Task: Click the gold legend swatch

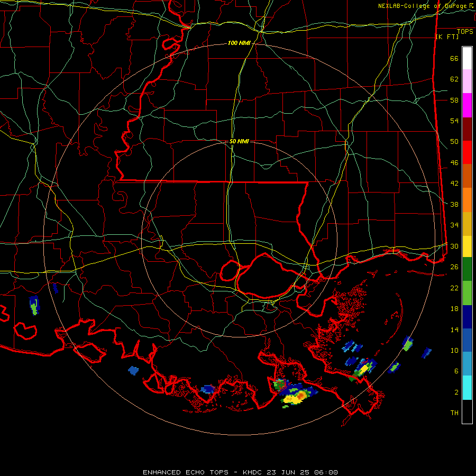Action: (x=467, y=224)
